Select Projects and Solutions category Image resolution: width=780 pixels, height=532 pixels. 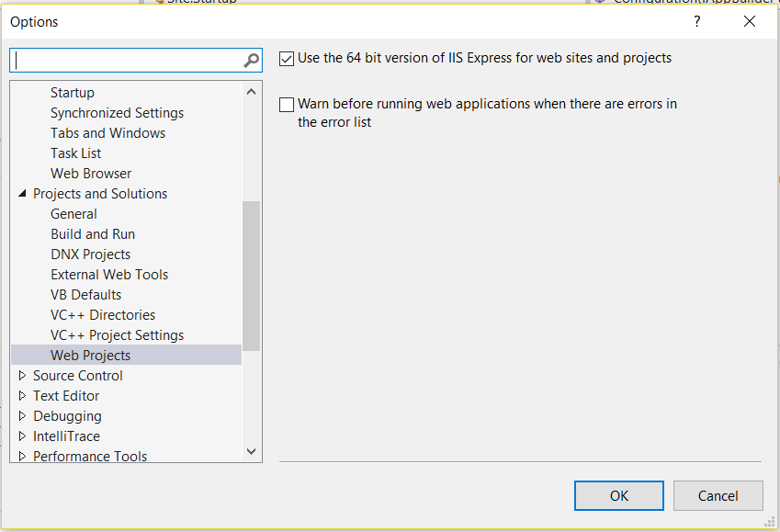[100, 194]
